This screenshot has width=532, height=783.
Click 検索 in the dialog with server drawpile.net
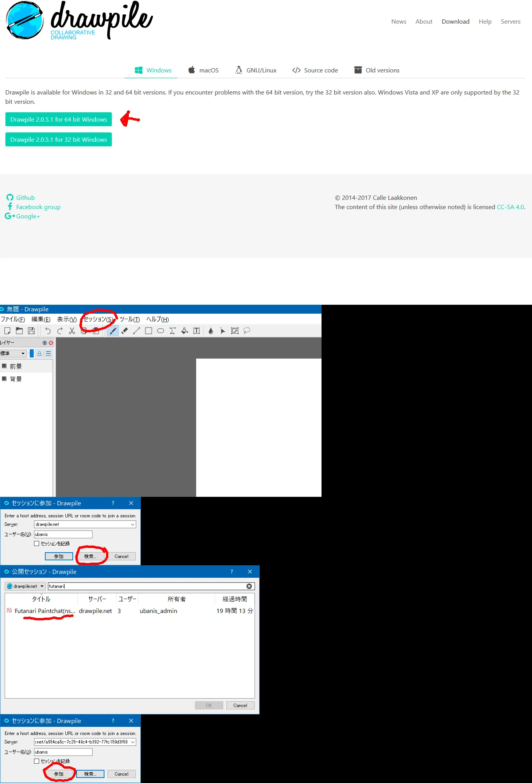click(90, 556)
